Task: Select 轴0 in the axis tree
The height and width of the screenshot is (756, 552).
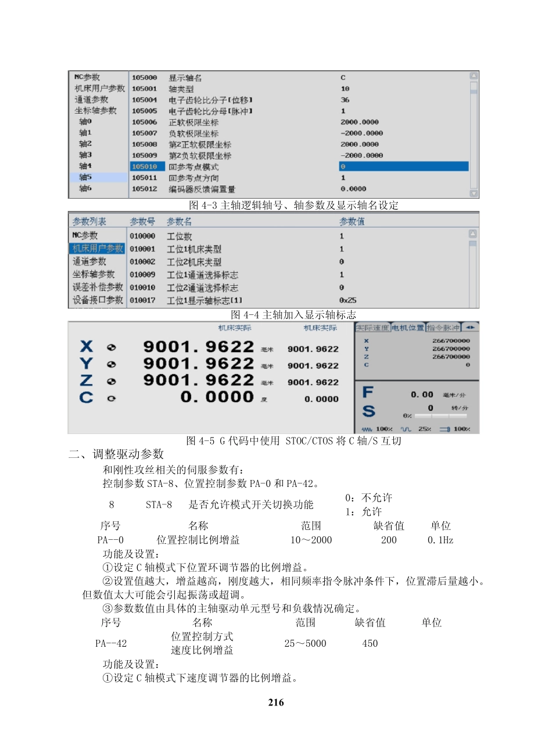Action: click(85, 121)
